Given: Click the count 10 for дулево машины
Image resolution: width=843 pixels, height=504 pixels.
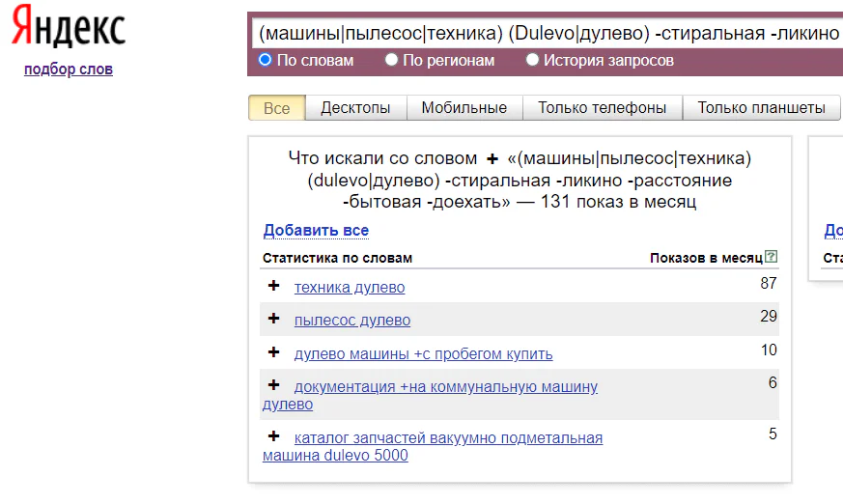Looking at the screenshot, I should 769,350.
